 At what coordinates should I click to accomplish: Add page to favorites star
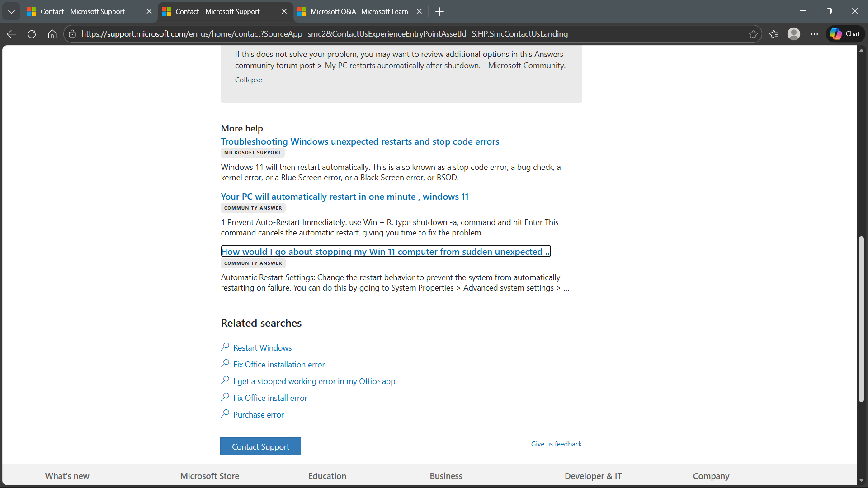point(753,34)
